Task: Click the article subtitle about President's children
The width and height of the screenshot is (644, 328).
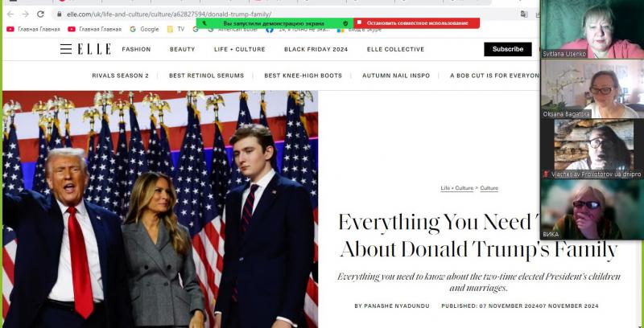Action: 479,282
